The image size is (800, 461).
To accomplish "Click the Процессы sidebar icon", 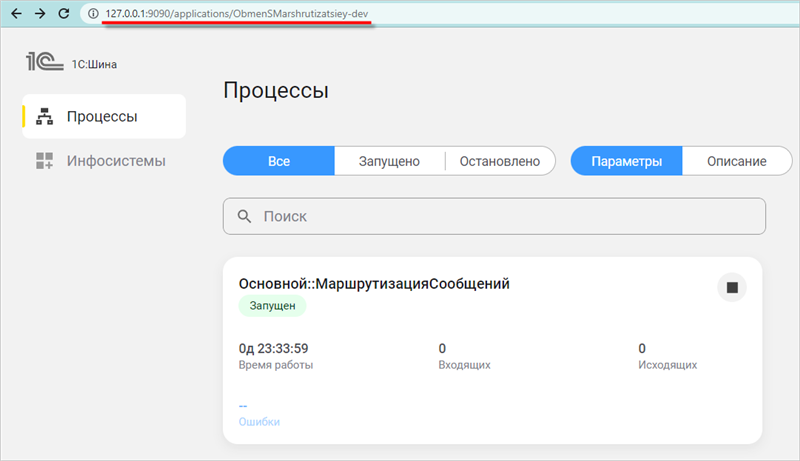I will pos(44,117).
